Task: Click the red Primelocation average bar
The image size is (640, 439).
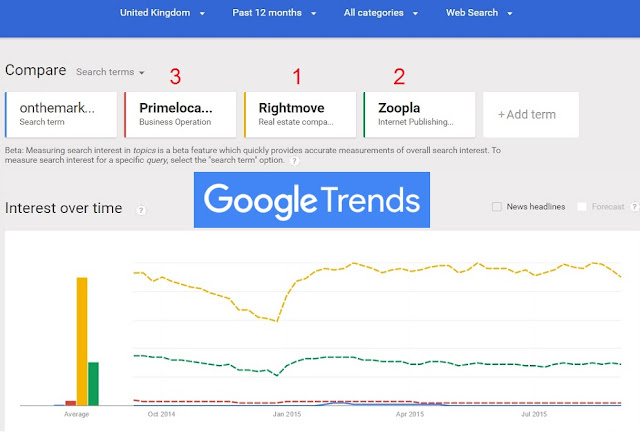Action: (x=71, y=403)
